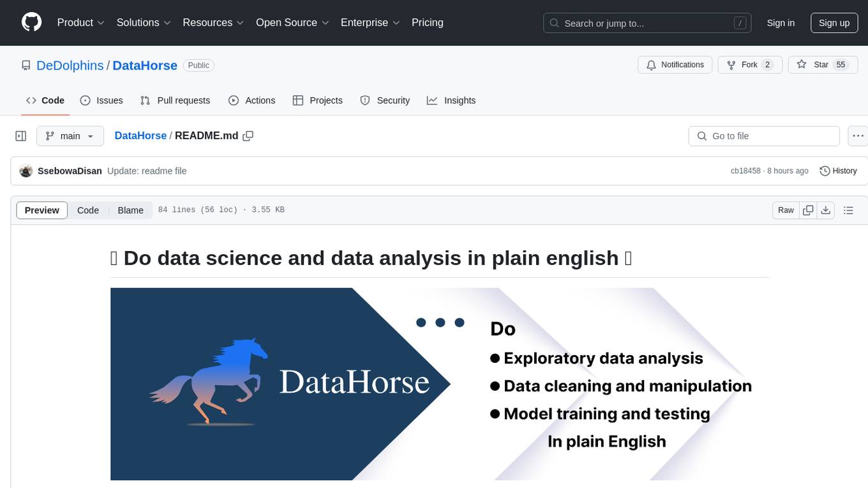Open commit cb18458

745,171
